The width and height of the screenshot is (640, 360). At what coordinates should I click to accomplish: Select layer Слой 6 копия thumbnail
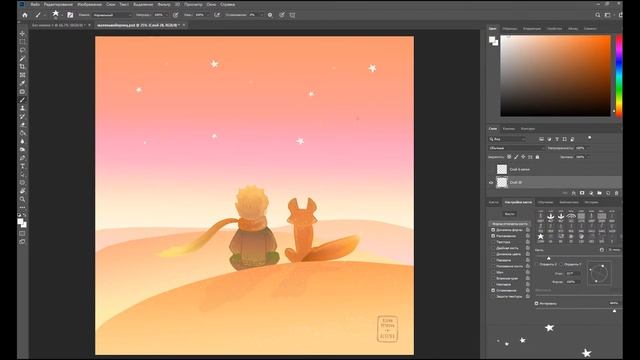tap(502, 169)
